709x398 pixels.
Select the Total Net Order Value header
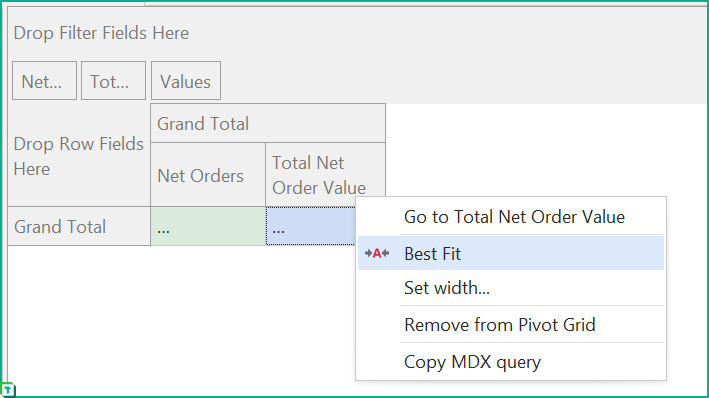coord(326,175)
